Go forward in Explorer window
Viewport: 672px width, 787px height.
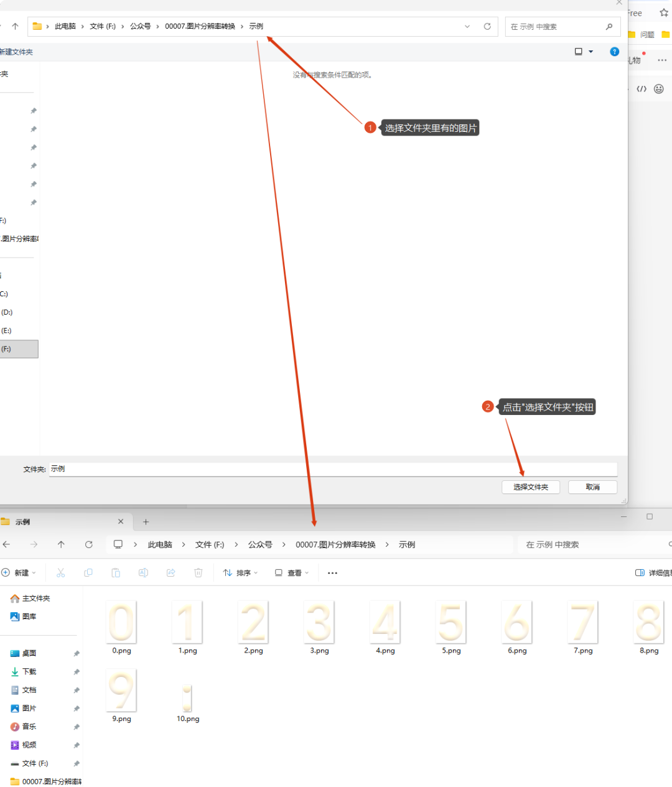coord(34,544)
